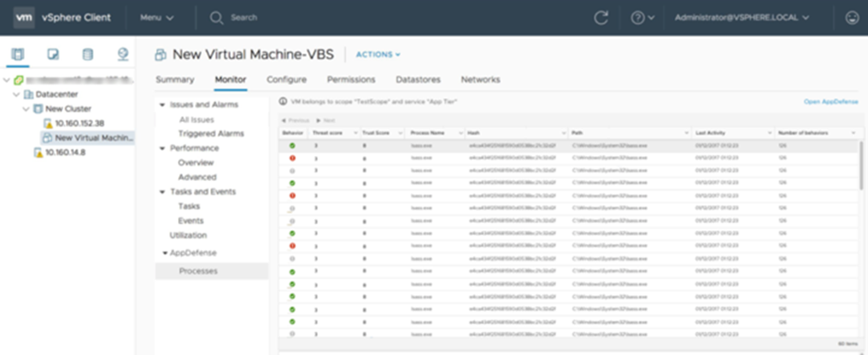Collapse the Datacenter tree node

click(17, 94)
